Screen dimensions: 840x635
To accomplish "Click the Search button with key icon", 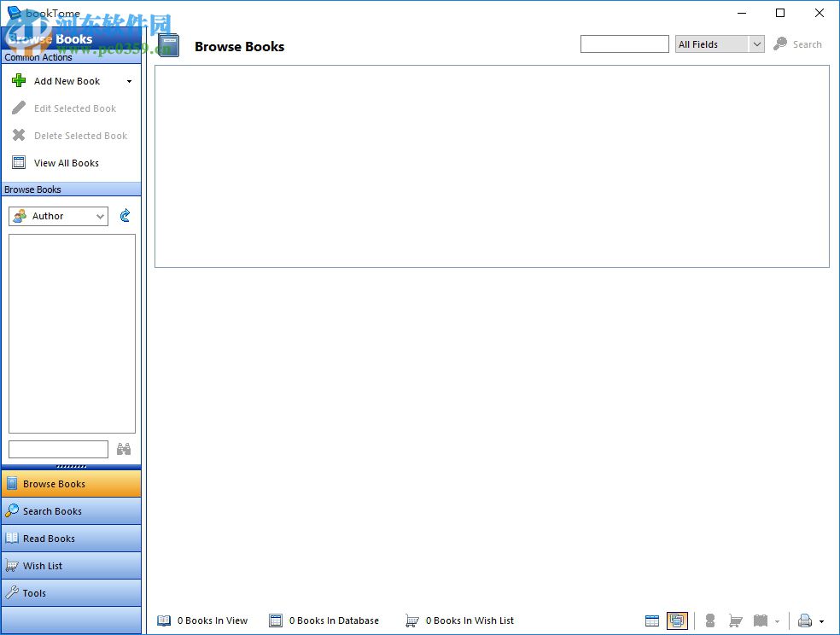I will (797, 44).
